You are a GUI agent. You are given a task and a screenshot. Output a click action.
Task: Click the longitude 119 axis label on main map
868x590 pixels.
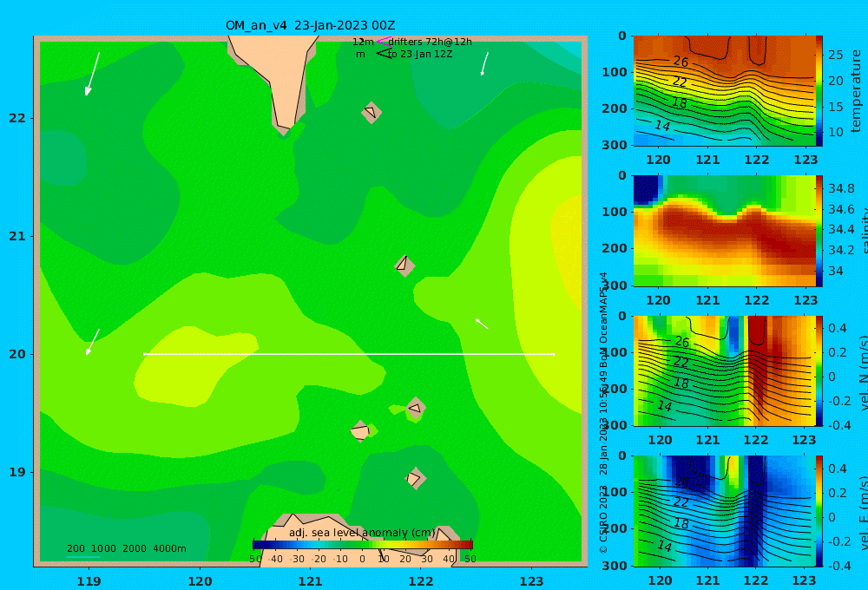(x=89, y=581)
